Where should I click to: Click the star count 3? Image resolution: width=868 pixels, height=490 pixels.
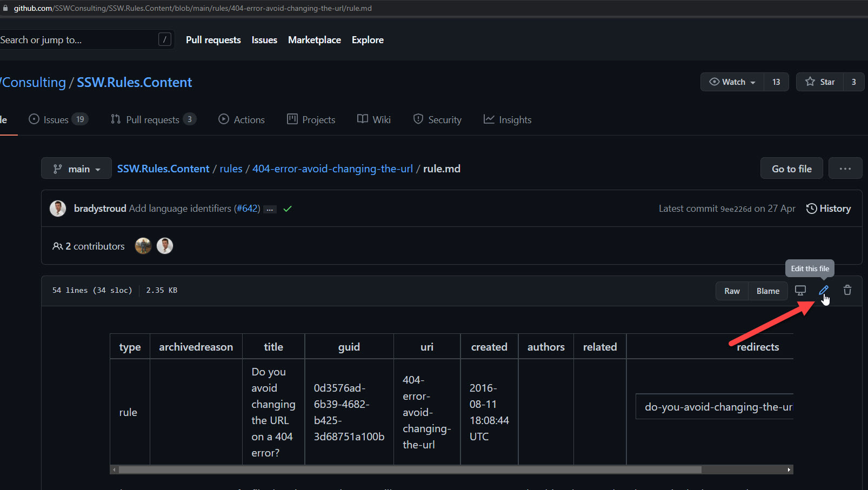pos(854,82)
